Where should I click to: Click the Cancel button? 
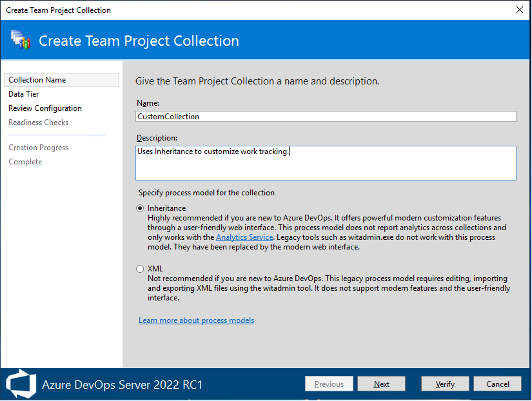coord(497,383)
